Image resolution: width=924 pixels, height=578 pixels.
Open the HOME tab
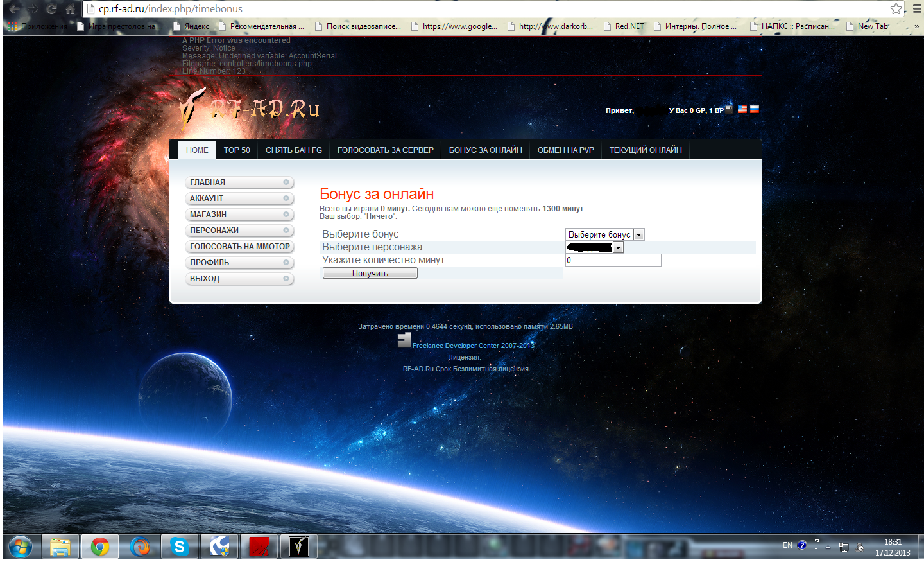(x=197, y=150)
